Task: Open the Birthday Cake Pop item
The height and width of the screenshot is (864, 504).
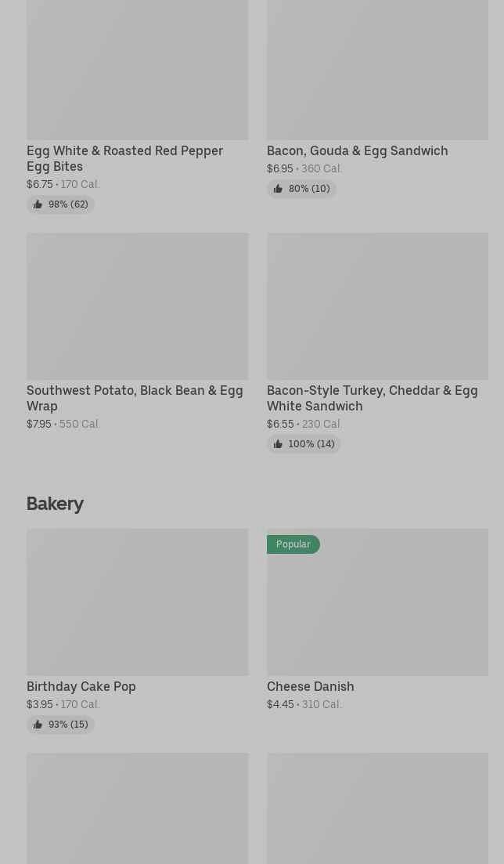Action: pos(81,686)
